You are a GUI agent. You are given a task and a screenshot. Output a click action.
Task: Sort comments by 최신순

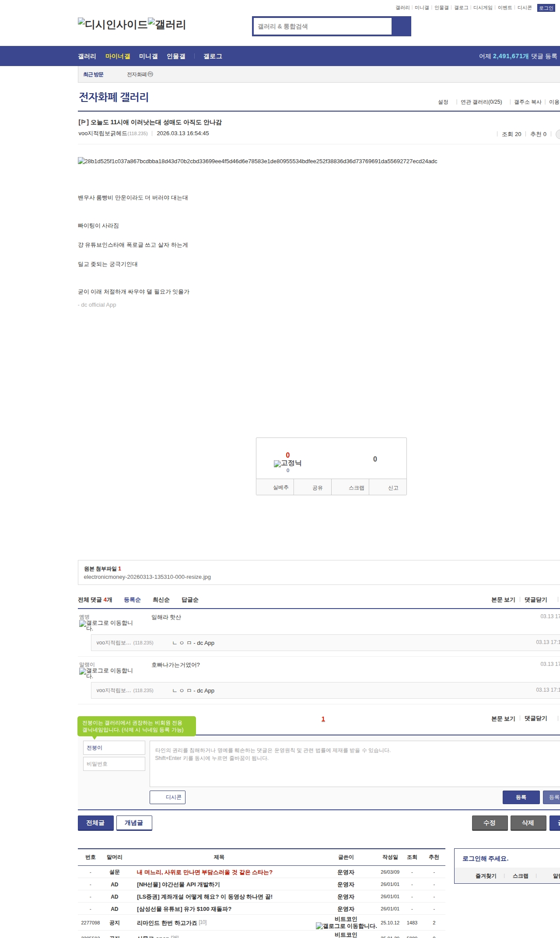161,600
